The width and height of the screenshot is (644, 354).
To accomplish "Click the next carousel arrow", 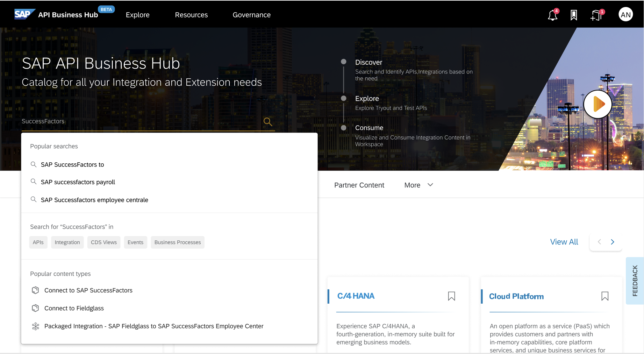I will [612, 242].
